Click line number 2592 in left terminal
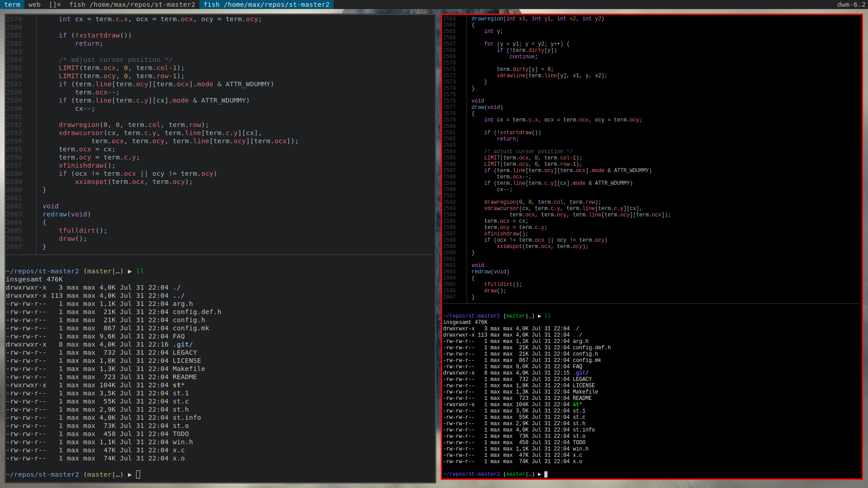 pos(14,125)
